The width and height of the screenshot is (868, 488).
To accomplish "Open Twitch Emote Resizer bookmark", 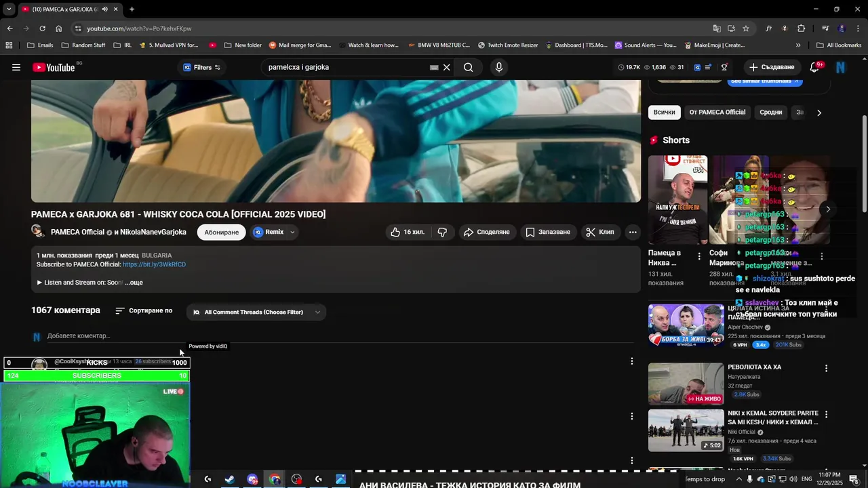I will [508, 45].
